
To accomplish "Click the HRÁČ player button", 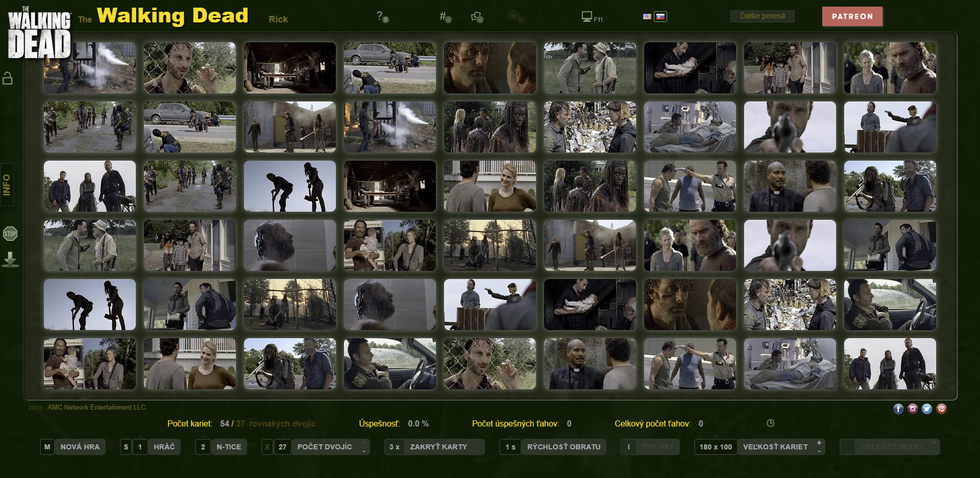I will pos(164,447).
